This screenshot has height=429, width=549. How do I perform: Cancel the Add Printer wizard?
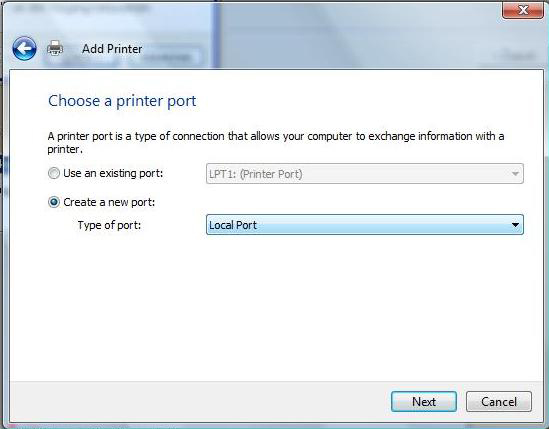click(499, 401)
